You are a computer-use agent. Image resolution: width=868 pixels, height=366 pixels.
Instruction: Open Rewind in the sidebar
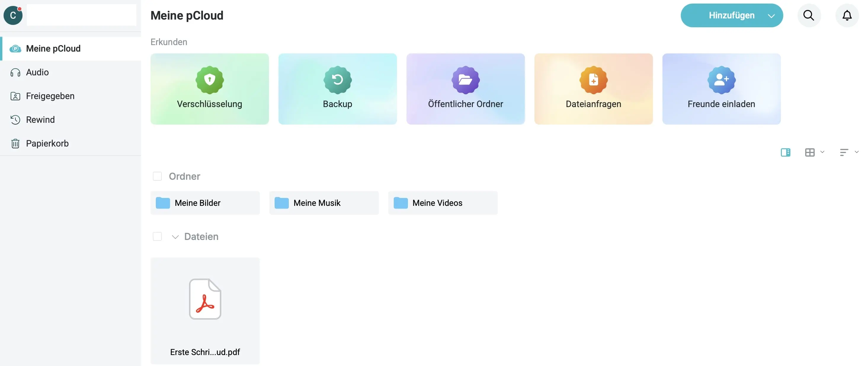coord(71,120)
